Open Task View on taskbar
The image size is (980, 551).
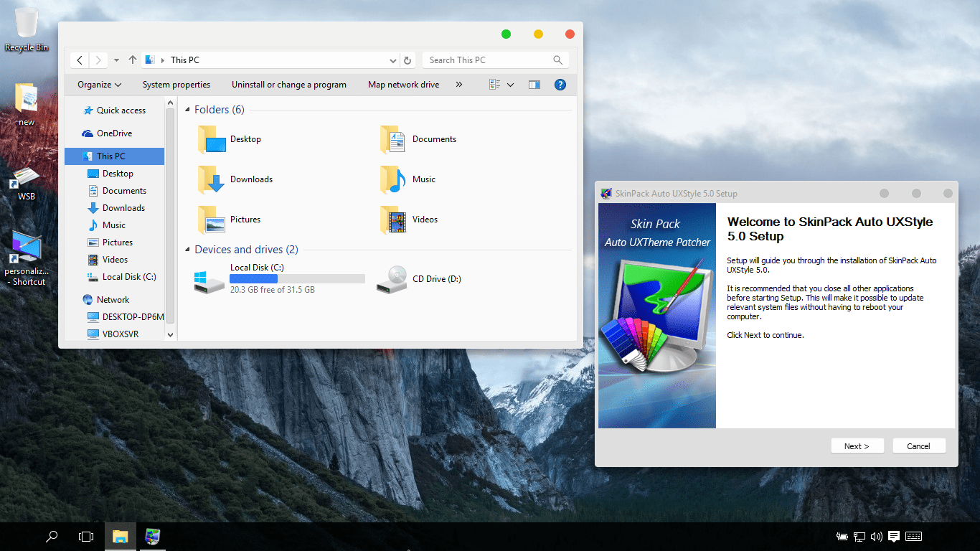(86, 536)
